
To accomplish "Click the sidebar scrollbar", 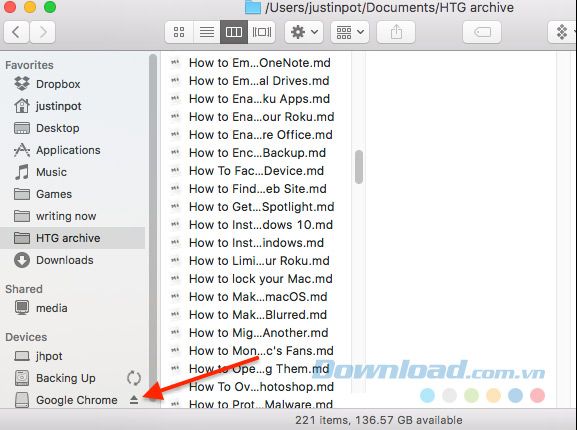I will click(x=153, y=228).
